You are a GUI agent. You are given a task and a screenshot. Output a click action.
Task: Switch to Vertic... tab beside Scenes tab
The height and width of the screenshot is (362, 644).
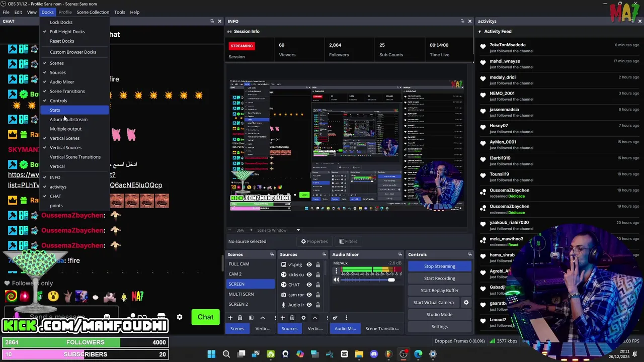pos(263,329)
